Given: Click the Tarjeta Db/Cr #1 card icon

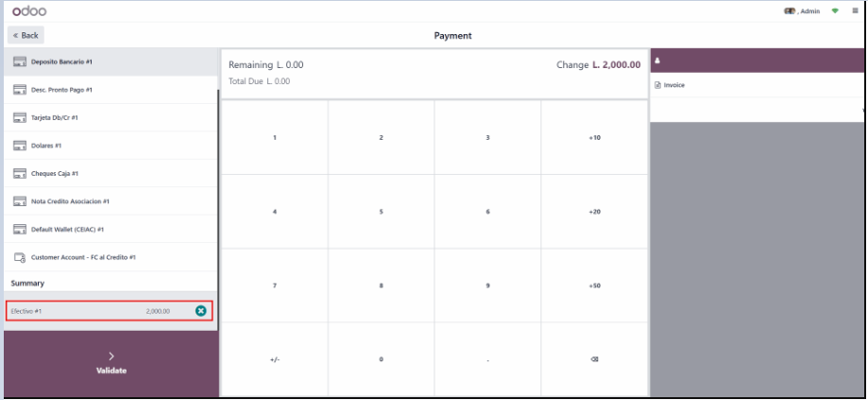Looking at the screenshot, I should [20, 117].
